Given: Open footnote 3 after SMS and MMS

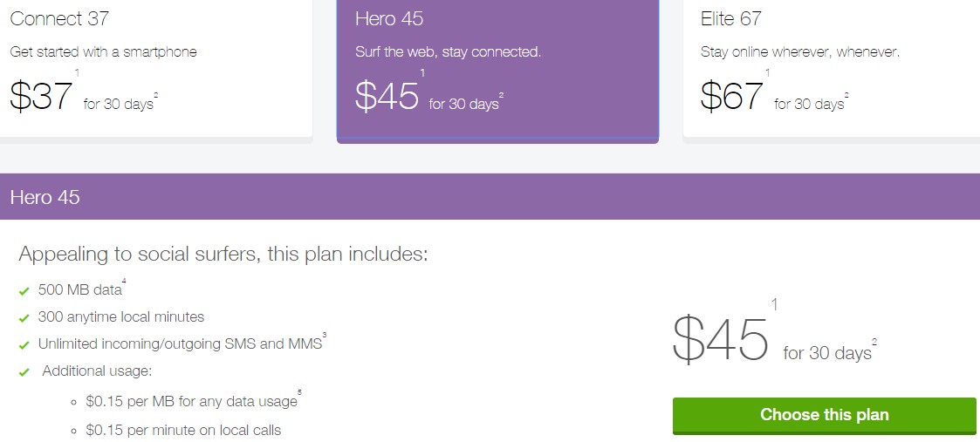Looking at the screenshot, I should pyautogui.click(x=325, y=335).
